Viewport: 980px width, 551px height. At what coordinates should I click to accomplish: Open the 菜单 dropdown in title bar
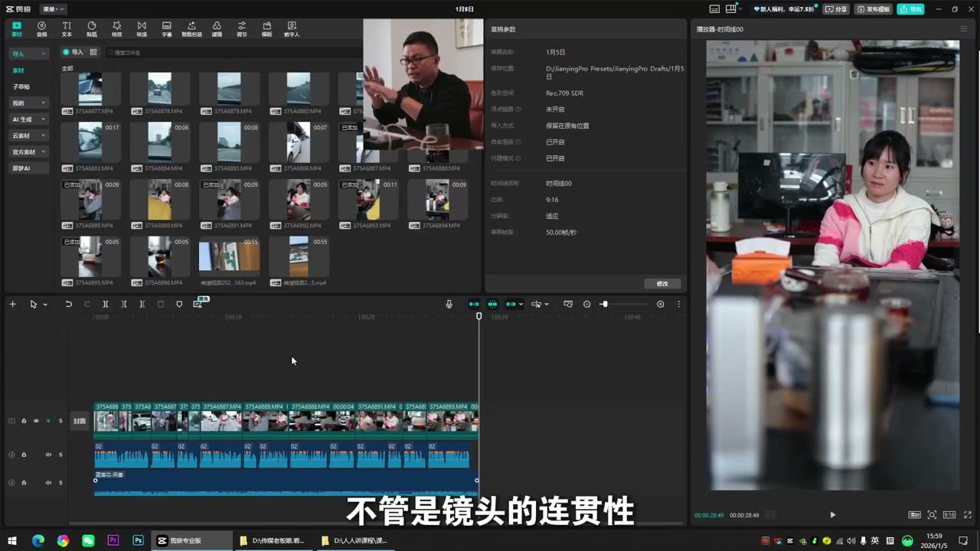pyautogui.click(x=54, y=9)
